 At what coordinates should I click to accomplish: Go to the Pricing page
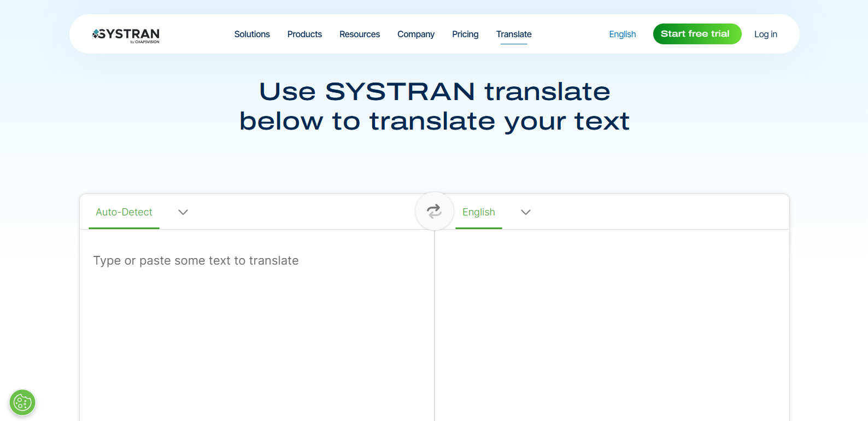465,34
